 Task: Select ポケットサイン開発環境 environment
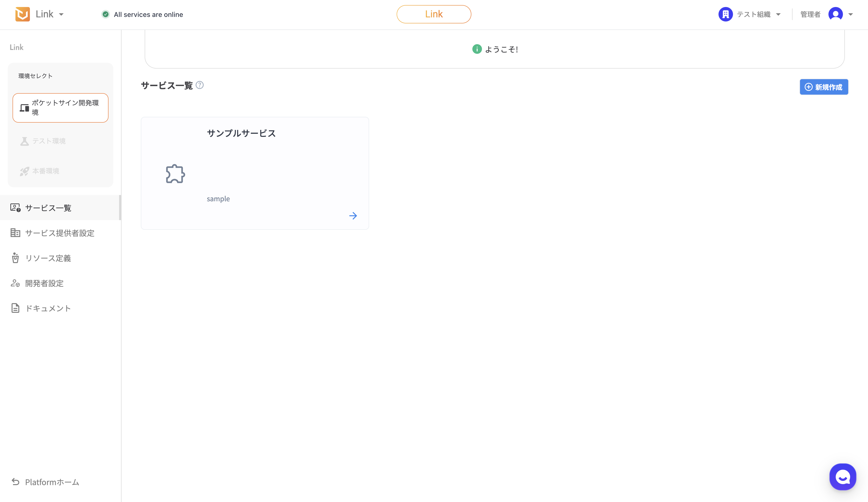(x=60, y=108)
